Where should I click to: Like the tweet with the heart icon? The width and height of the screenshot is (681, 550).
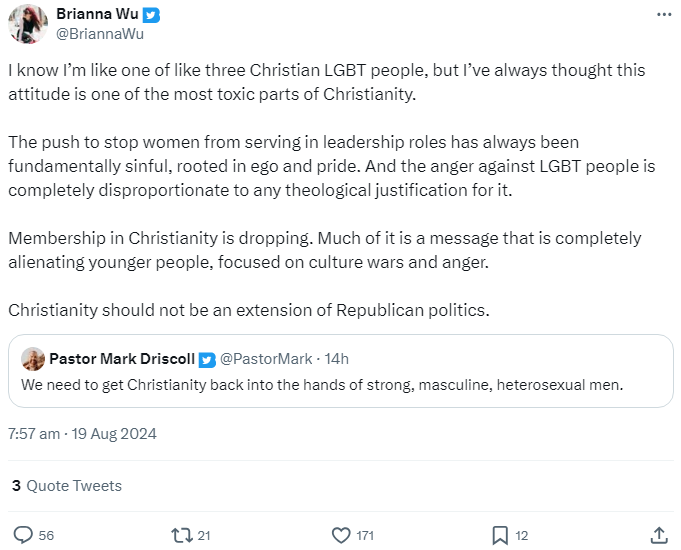[x=341, y=535]
